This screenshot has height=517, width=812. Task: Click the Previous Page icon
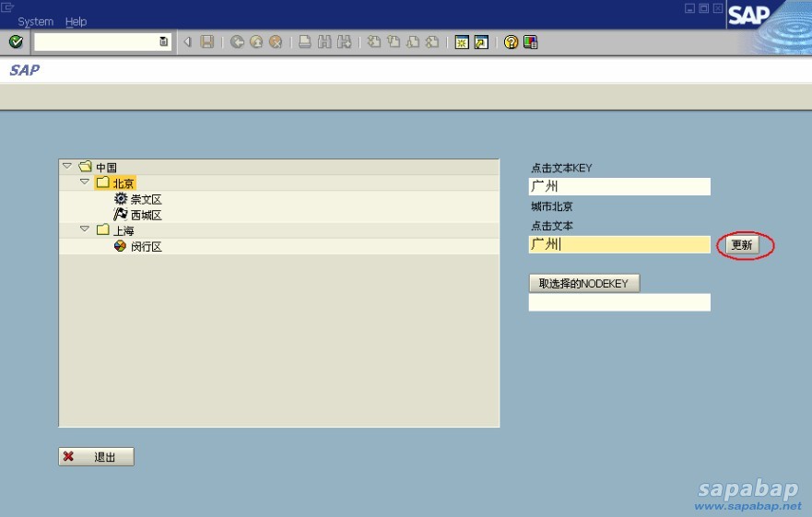(x=393, y=42)
